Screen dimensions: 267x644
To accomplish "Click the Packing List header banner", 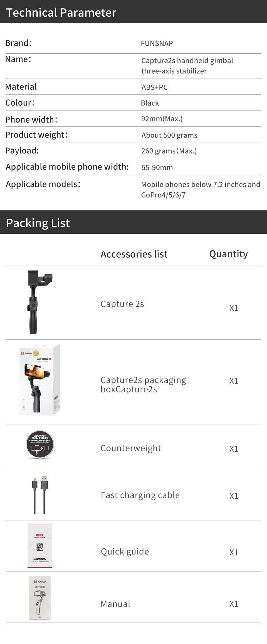I will [x=133, y=222].
